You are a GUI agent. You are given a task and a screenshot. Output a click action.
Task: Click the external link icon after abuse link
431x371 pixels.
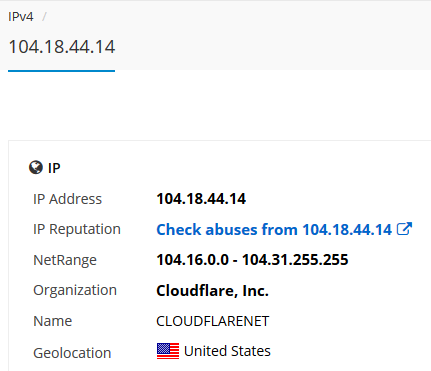pos(404,229)
